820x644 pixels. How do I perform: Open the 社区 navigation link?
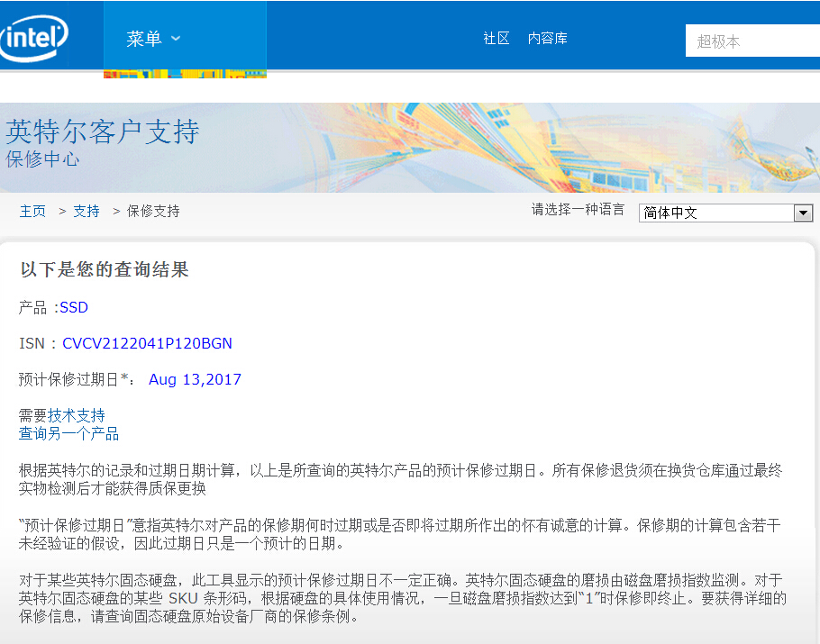click(496, 38)
